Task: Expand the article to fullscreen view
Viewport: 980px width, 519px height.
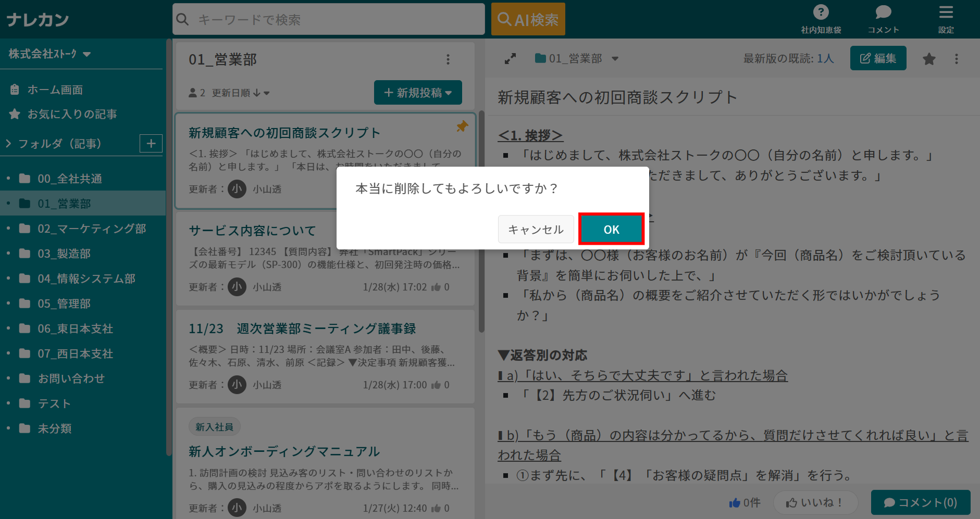Action: pyautogui.click(x=510, y=58)
